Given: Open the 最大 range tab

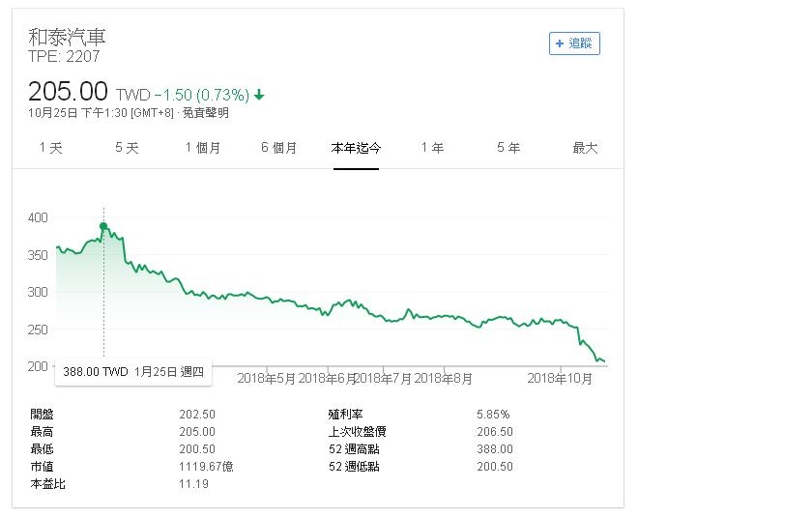Looking at the screenshot, I should pyautogui.click(x=585, y=148).
